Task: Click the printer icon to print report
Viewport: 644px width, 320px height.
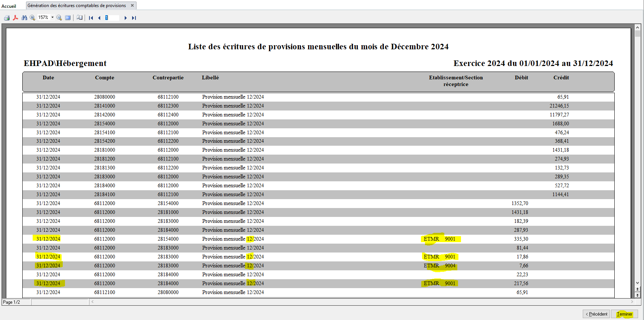Action: click(7, 18)
